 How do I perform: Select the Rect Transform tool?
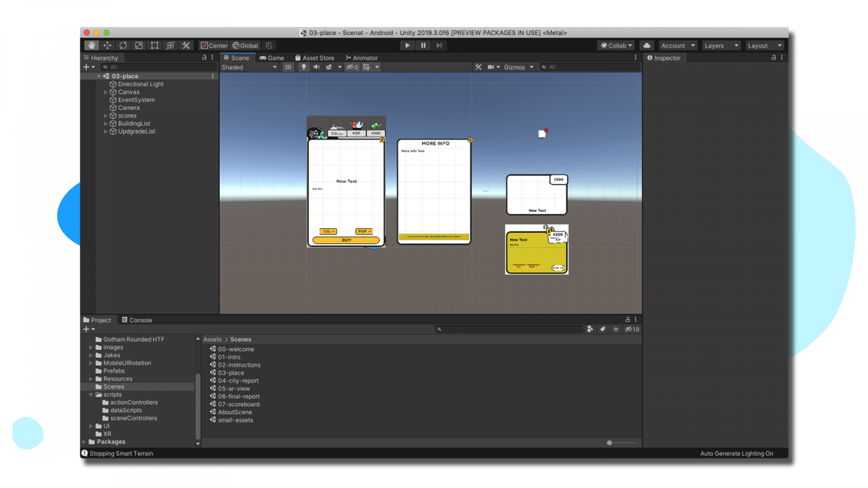click(155, 46)
